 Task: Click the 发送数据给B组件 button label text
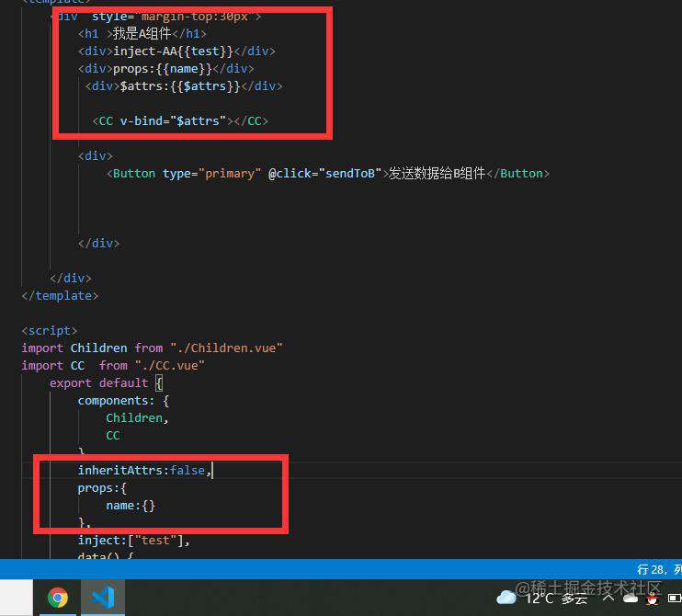[437, 173]
